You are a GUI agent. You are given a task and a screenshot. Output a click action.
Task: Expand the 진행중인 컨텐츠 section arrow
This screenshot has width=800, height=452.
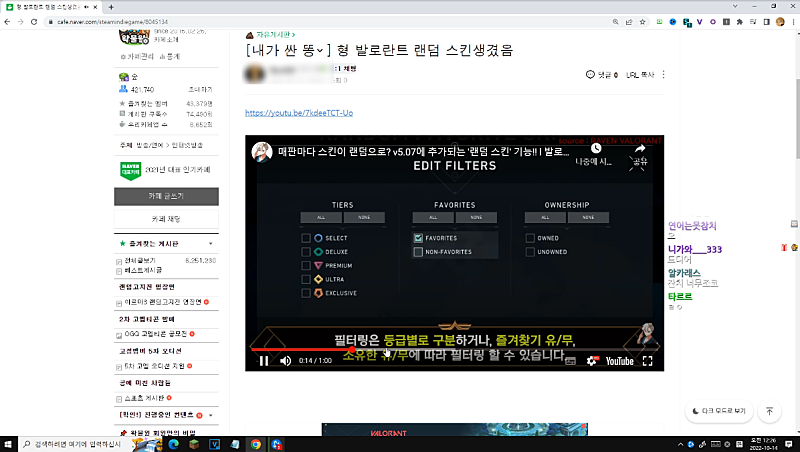pyautogui.click(x=211, y=415)
